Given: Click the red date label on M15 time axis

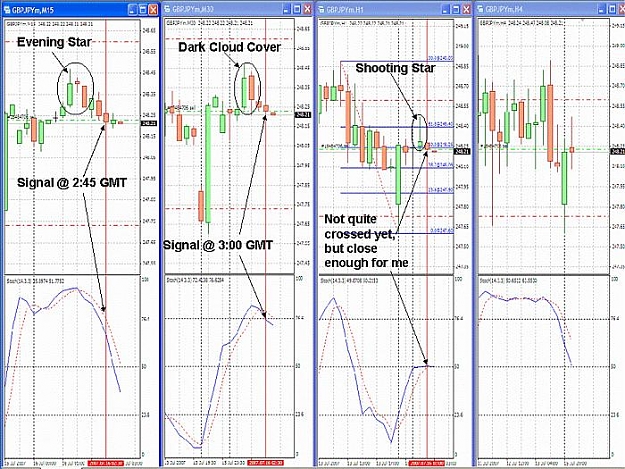Looking at the screenshot, I should pyautogui.click(x=106, y=464).
